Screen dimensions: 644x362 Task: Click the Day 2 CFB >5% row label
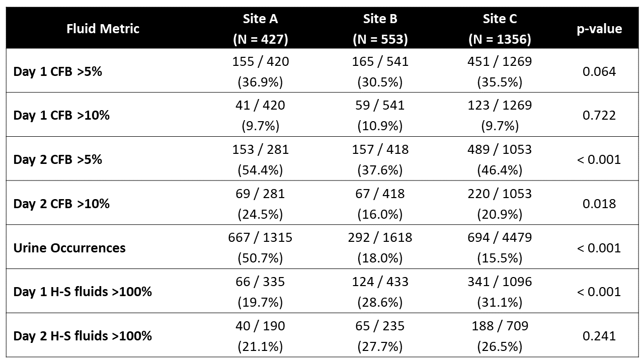[58, 159]
